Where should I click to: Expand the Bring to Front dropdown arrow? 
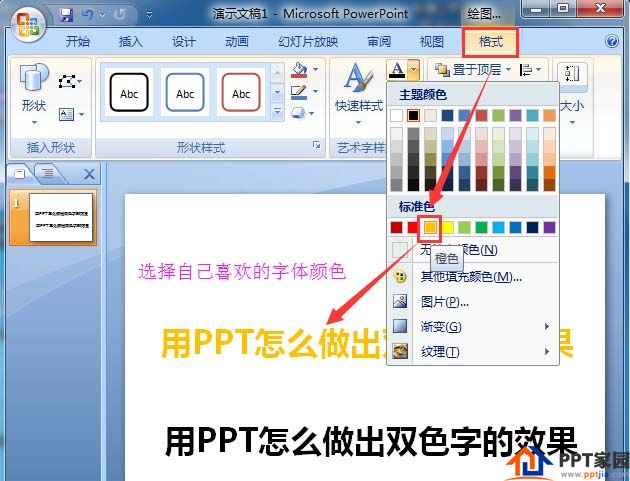[x=508, y=70]
